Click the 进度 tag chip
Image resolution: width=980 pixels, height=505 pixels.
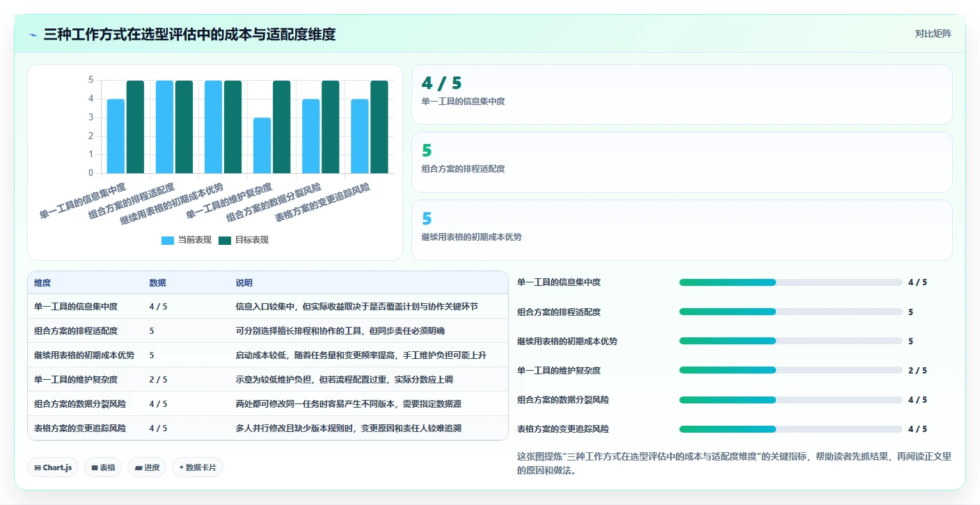coord(147,467)
